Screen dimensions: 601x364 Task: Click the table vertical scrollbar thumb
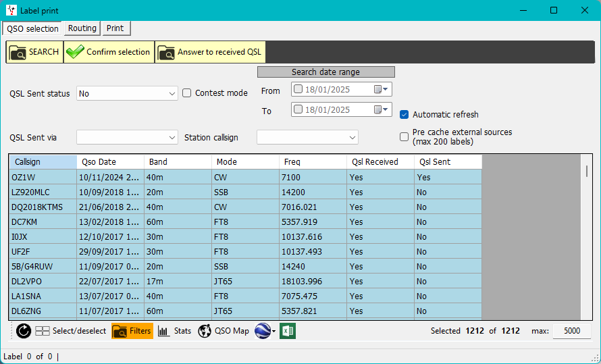(x=587, y=171)
